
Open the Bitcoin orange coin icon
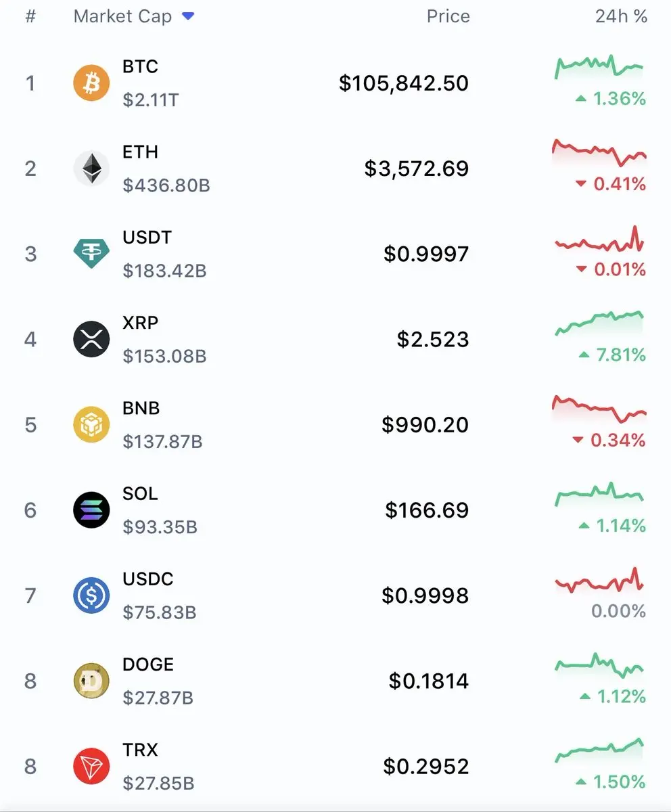(91, 83)
